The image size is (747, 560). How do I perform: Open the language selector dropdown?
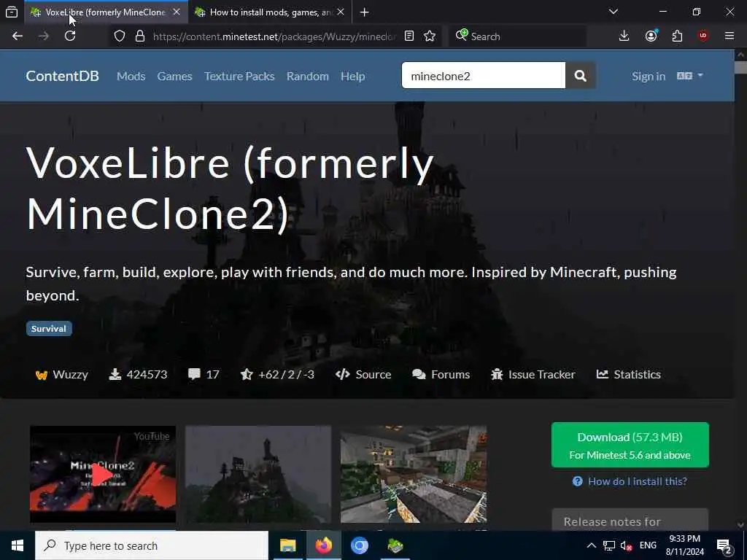(690, 76)
